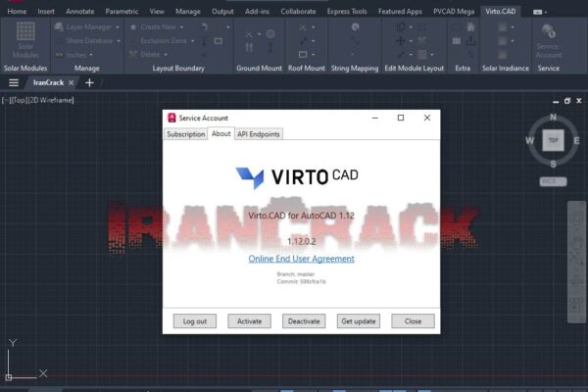Select the Virto.CAD ribbon tab

tap(500, 11)
